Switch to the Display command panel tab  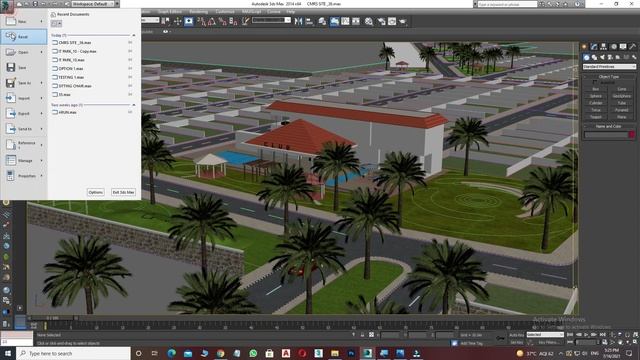(x=623, y=47)
